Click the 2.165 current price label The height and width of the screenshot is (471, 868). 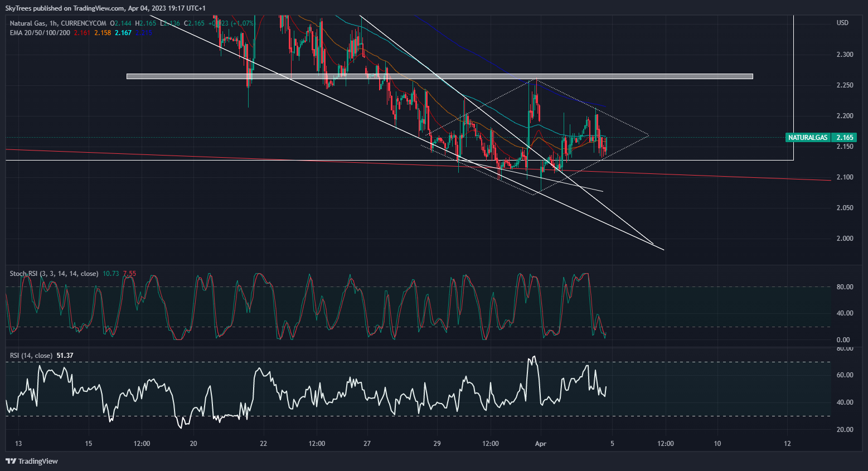[845, 137]
